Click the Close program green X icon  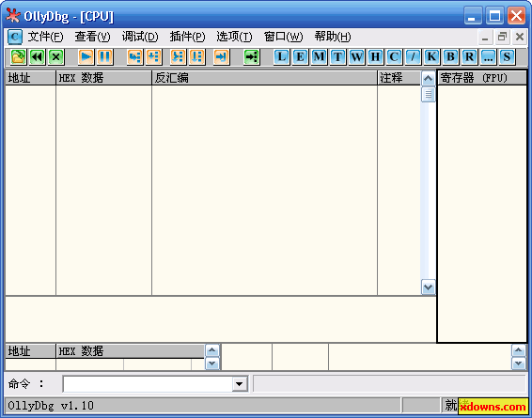(x=56, y=57)
